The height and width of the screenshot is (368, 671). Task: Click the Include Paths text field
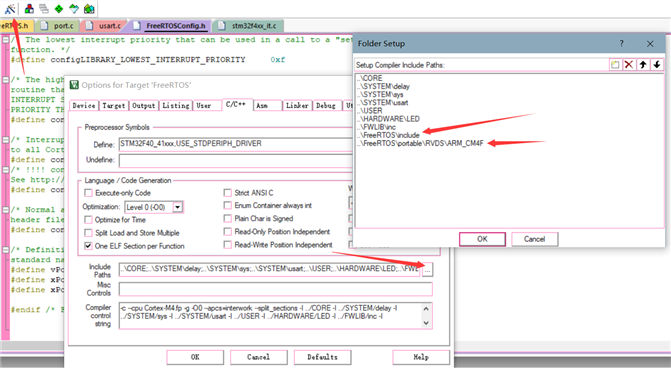(x=270, y=270)
